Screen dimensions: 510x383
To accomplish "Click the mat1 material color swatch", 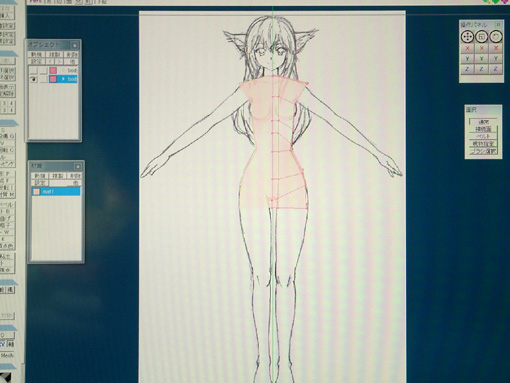I will tap(36, 192).
